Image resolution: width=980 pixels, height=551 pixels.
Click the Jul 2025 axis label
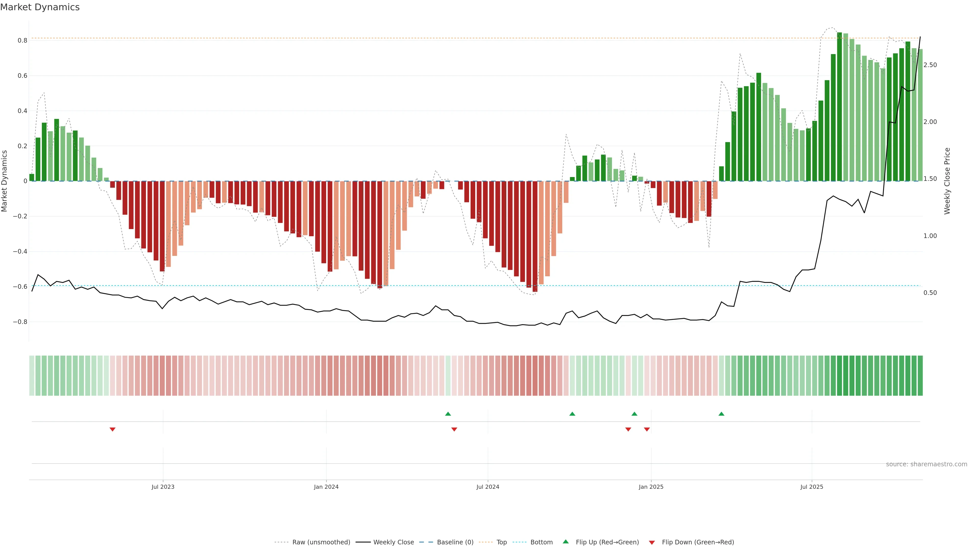coord(812,487)
